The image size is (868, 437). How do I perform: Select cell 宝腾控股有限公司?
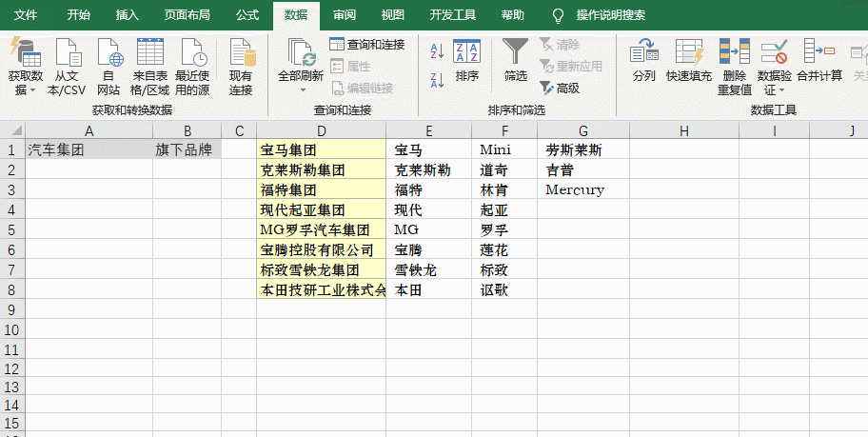pyautogui.click(x=322, y=249)
